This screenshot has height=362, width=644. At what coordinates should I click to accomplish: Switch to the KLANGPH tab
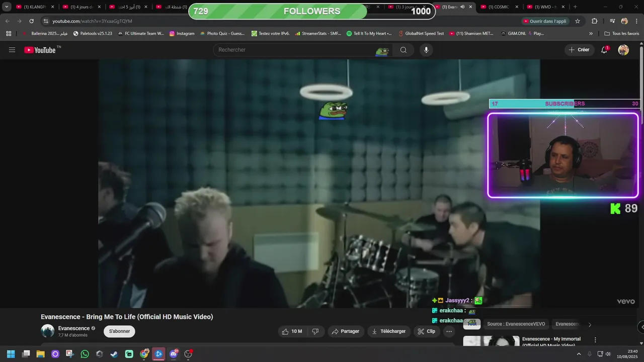coord(34,7)
